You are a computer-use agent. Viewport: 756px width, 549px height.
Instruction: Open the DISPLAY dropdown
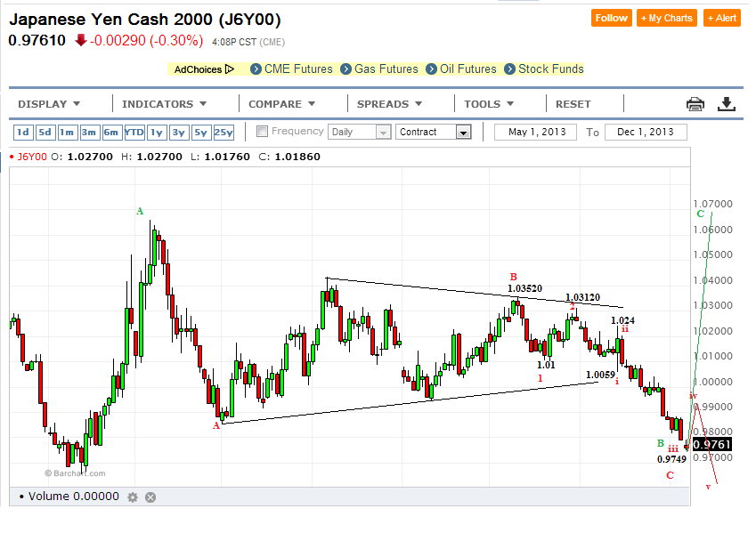(49, 103)
